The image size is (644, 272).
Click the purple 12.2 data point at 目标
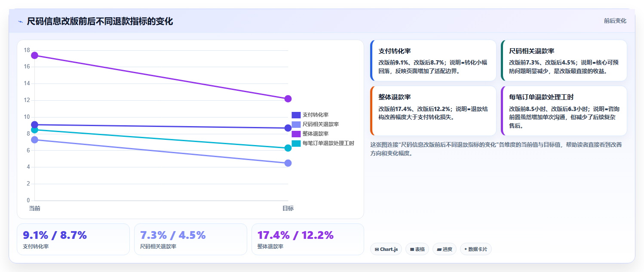pos(288,99)
